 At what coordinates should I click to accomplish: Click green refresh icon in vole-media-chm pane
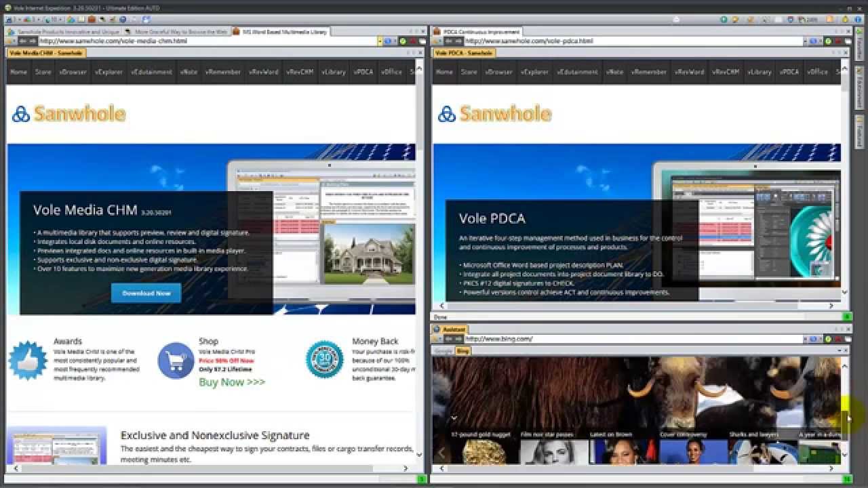[x=403, y=41]
